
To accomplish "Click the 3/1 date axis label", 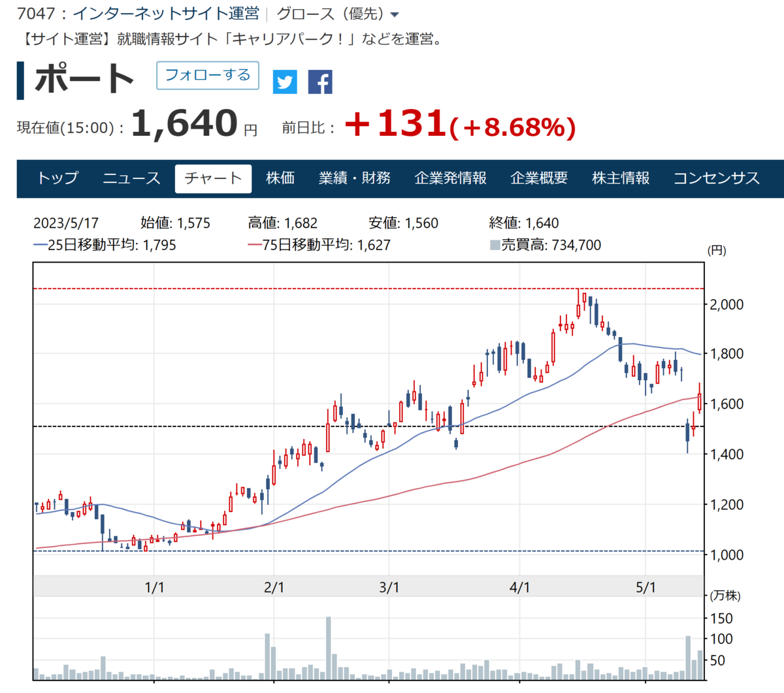I will click(x=389, y=587).
